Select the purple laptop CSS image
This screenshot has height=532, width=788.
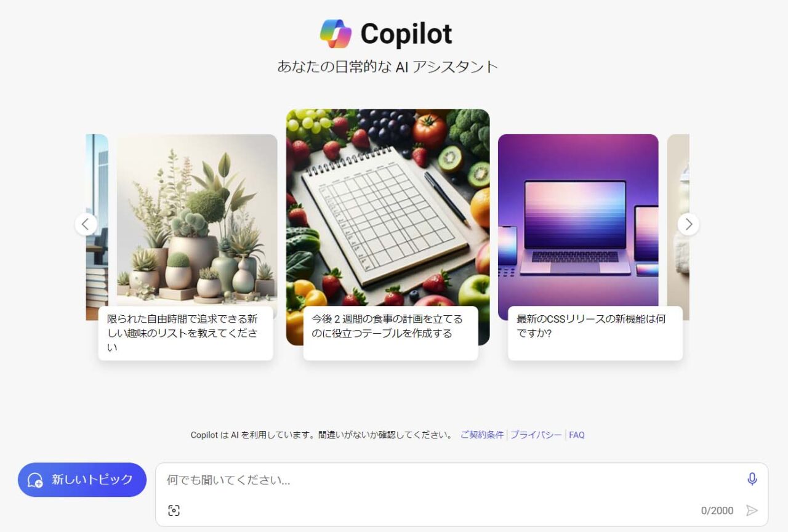point(578,220)
